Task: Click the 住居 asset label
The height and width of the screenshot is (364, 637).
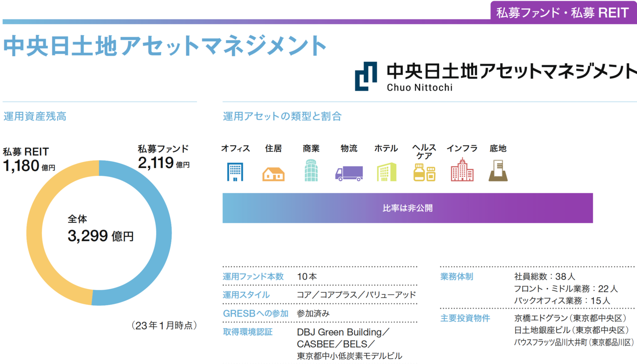Action: tap(273, 149)
